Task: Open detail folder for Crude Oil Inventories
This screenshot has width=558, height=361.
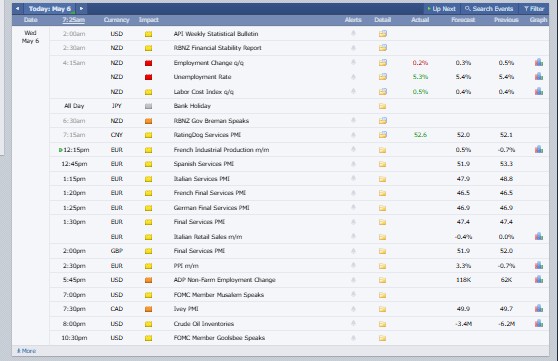Action: click(383, 324)
